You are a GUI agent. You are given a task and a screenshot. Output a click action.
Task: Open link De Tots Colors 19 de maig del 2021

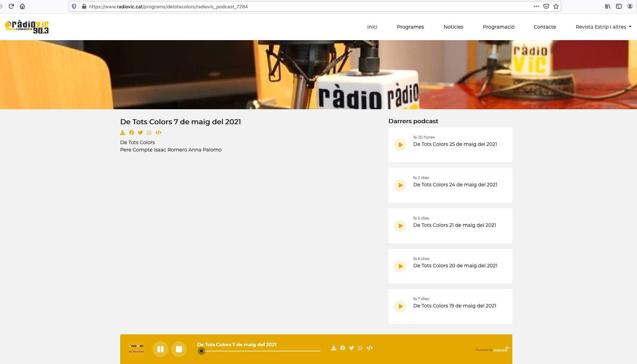click(x=455, y=306)
